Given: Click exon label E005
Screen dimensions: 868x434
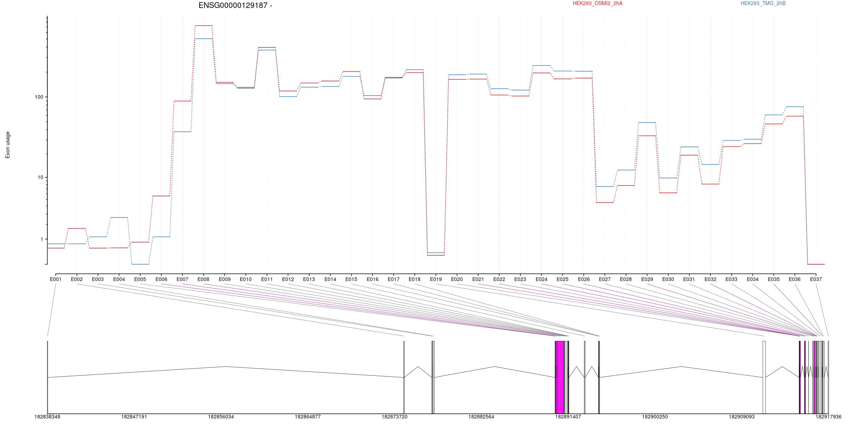Looking at the screenshot, I should tap(140, 279).
